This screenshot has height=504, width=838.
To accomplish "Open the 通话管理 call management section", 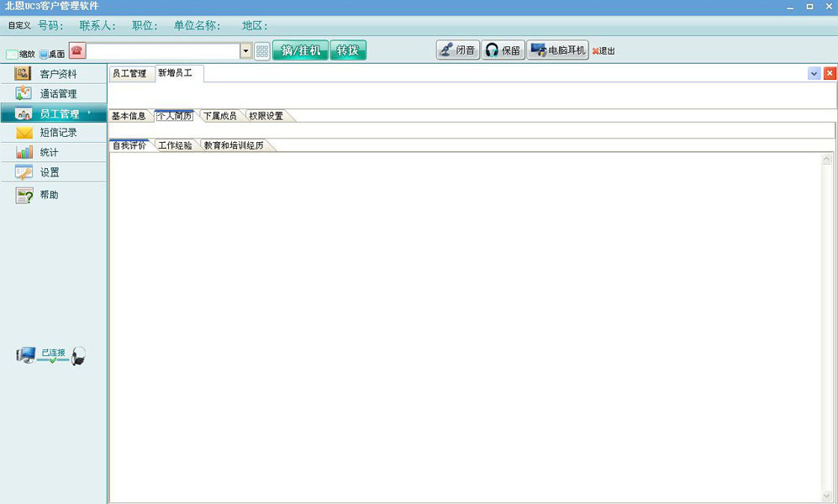I will click(x=54, y=93).
